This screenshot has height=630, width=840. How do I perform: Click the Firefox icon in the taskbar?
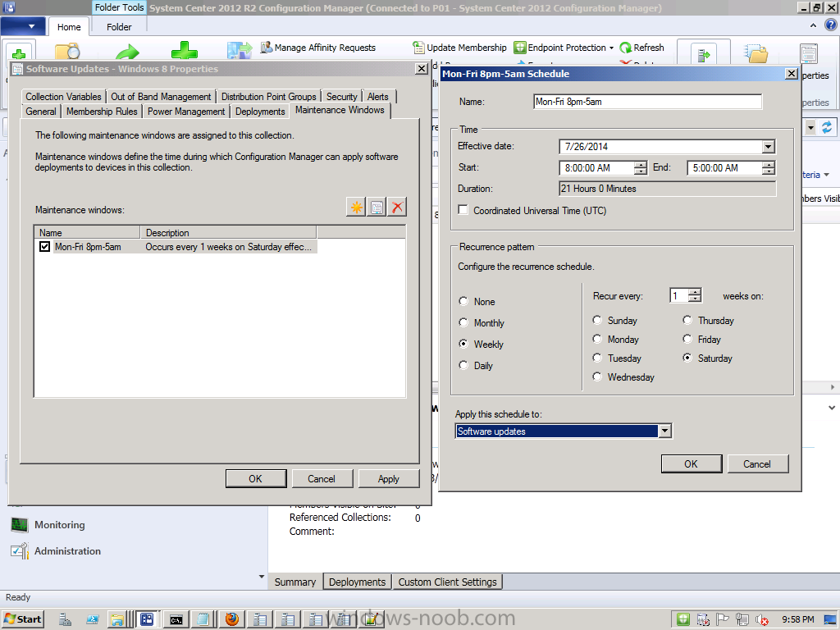[x=232, y=619]
